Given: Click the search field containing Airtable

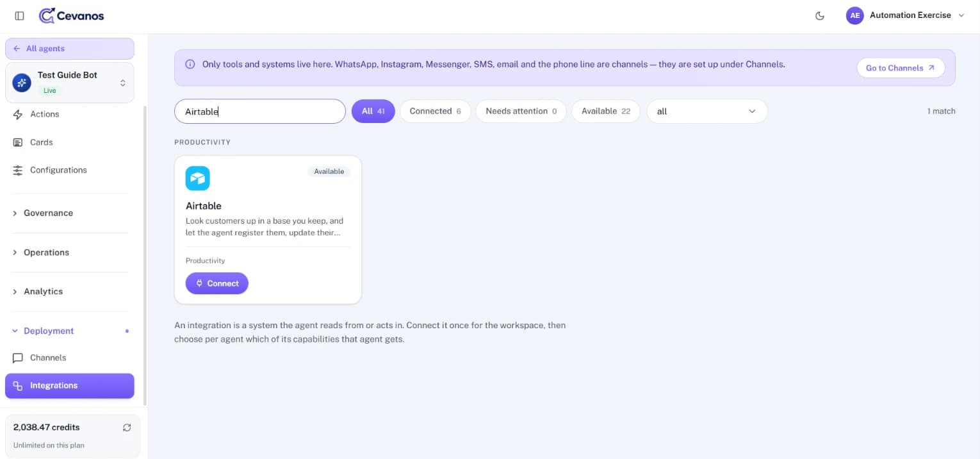Looking at the screenshot, I should 260,112.
